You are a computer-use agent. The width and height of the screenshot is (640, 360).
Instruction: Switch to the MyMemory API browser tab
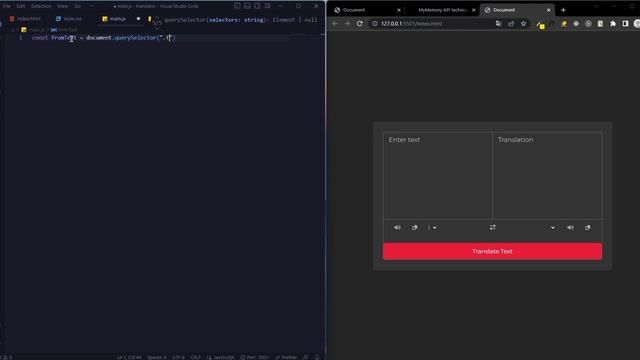click(442, 10)
